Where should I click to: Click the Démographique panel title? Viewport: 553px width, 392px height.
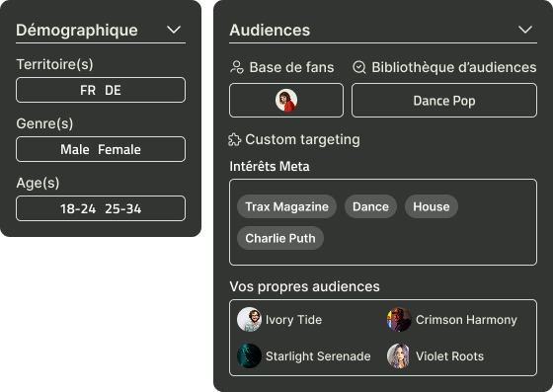[77, 30]
